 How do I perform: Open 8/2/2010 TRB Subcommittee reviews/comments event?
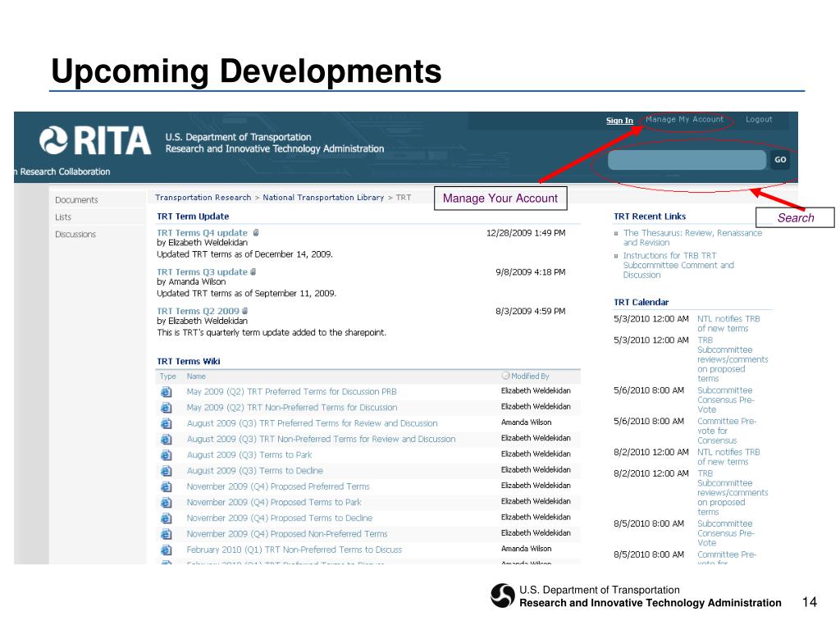pos(733,492)
